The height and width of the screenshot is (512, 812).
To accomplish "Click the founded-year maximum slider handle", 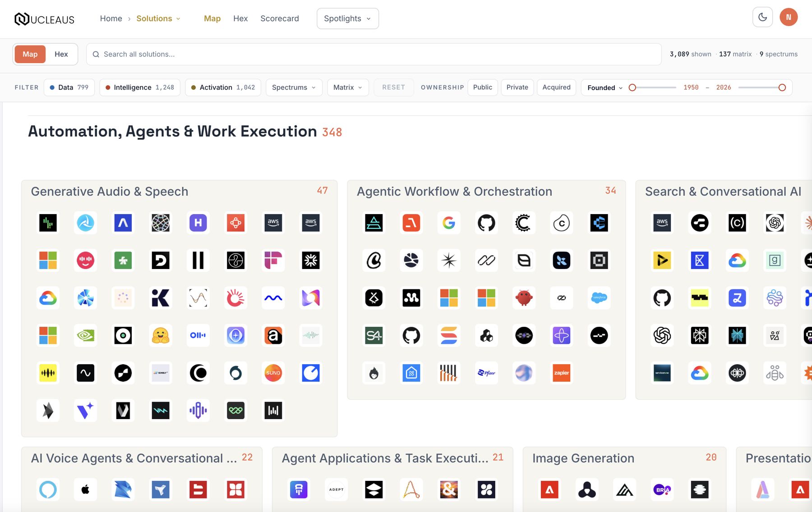I will 782,87.
